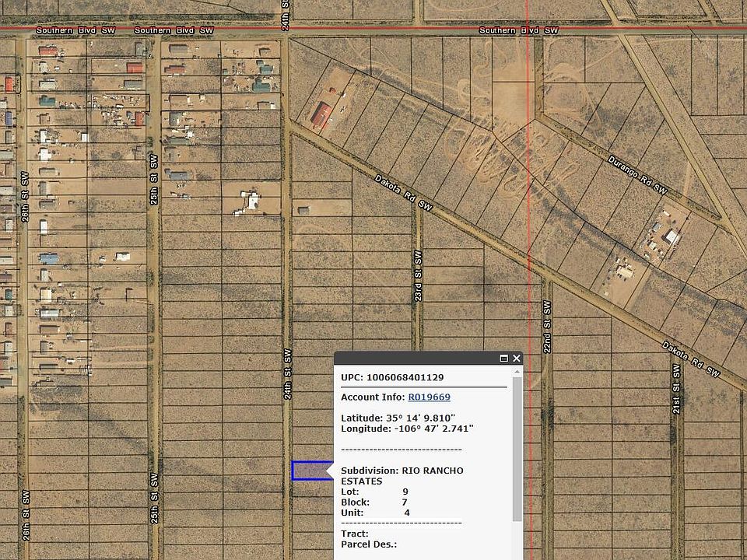The width and height of the screenshot is (747, 560).
Task: Select the blue highlighted parcel
Action: 310,471
